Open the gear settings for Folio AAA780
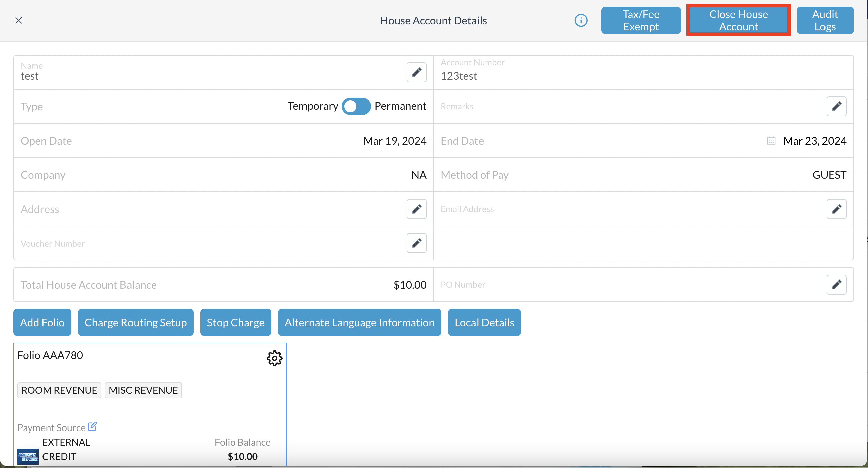The image size is (868, 468). 274,358
